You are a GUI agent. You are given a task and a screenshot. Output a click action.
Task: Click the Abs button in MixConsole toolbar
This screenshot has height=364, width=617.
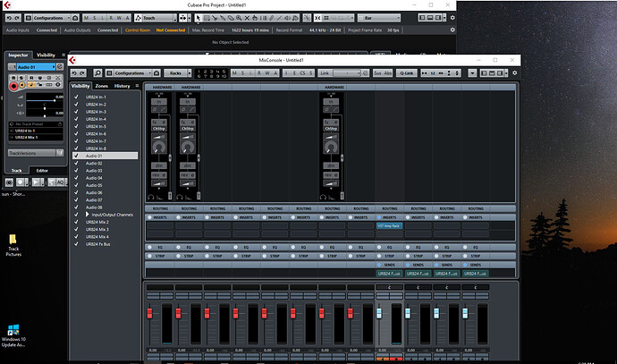pos(387,73)
